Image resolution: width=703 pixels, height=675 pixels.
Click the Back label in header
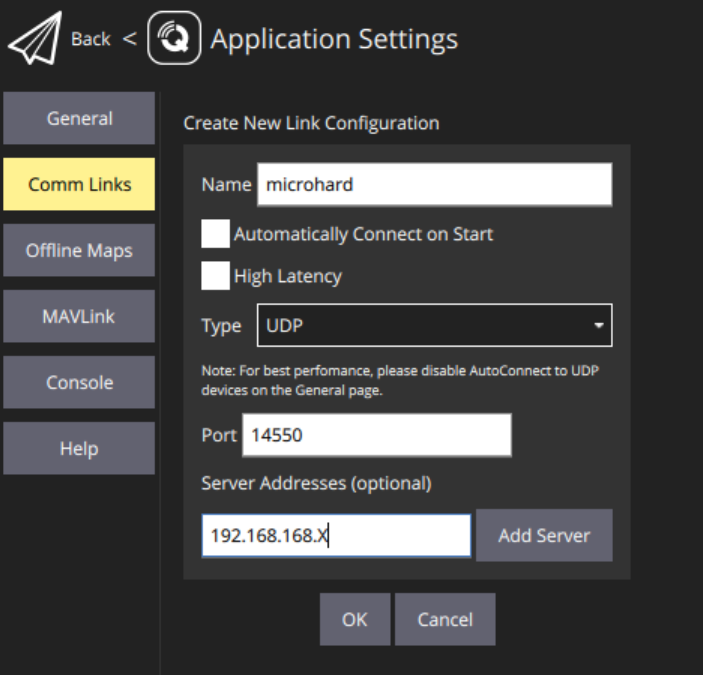(90, 39)
